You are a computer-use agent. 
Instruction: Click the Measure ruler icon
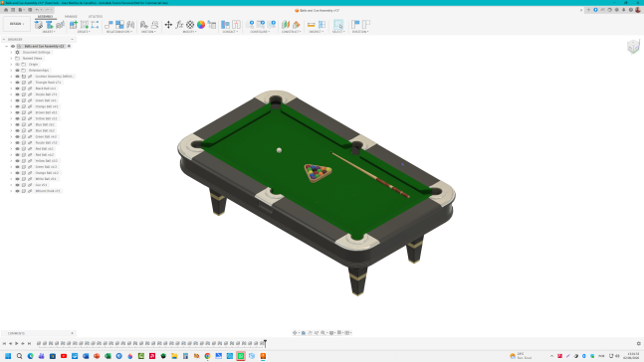point(311,25)
